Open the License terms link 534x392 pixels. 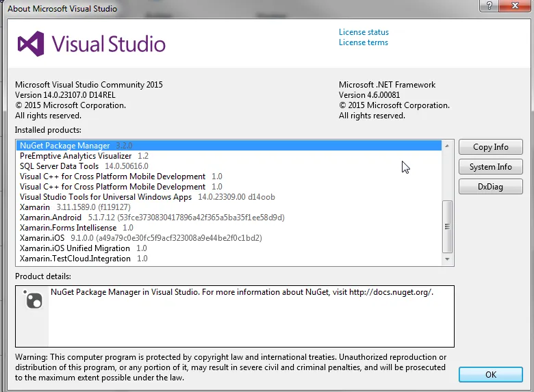(x=363, y=42)
